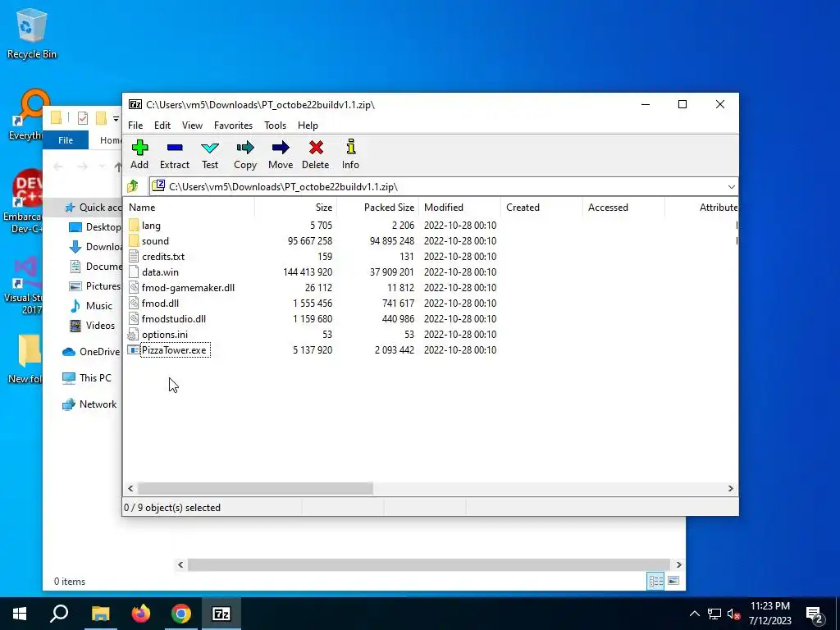Viewport: 840px width, 630px height.
Task: Open Explorer quick access toolbar dropdown
Action: pos(116,118)
